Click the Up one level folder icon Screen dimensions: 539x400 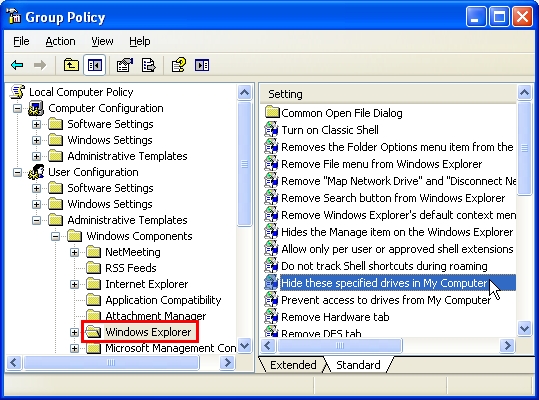[x=71, y=65]
